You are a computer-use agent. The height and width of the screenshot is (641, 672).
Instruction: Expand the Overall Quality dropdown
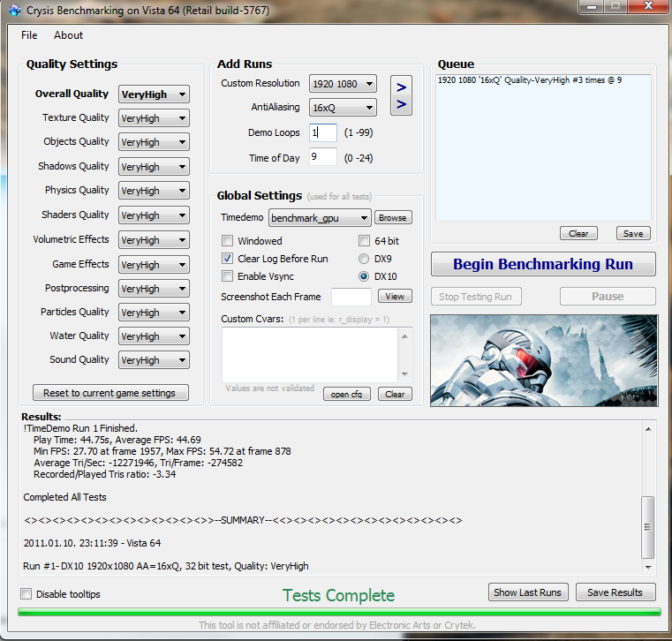[x=154, y=94]
